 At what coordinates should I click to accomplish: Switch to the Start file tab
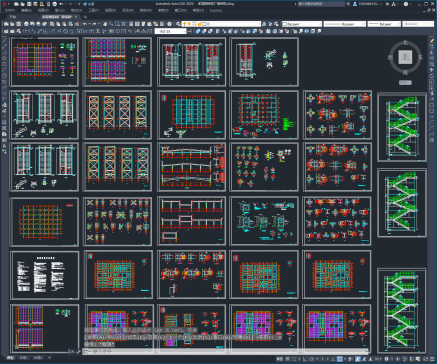[13, 16]
